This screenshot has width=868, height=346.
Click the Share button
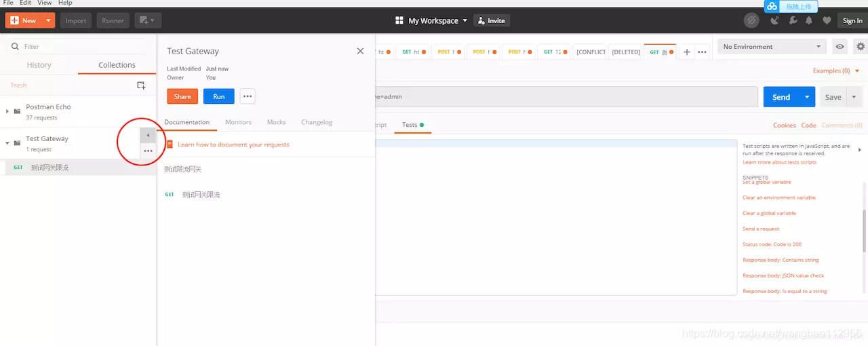point(182,96)
